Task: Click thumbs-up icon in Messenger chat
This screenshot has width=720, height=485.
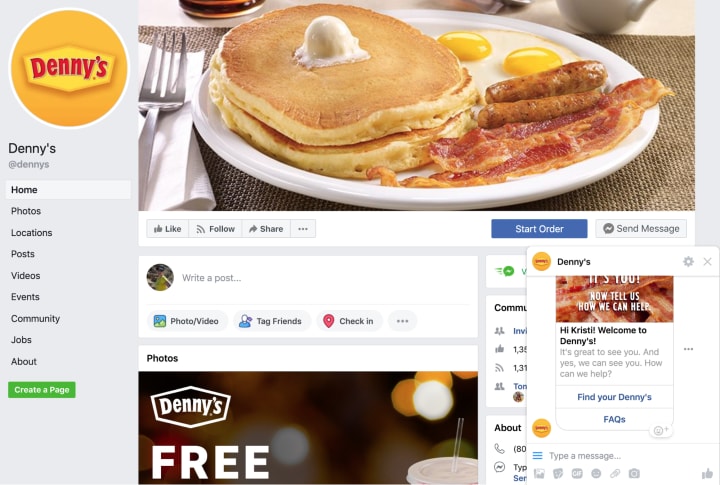Action: (x=708, y=473)
